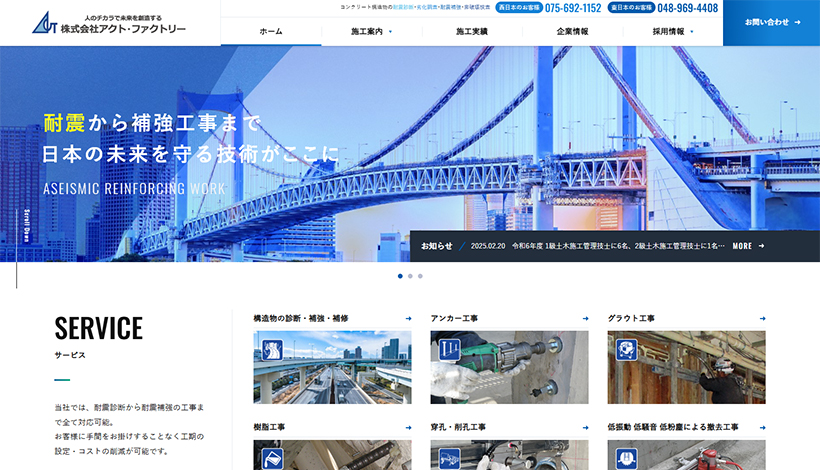Image resolution: width=820 pixels, height=470 pixels.
Task: Call the east Japan number 048-969-4408
Action: 688,8
